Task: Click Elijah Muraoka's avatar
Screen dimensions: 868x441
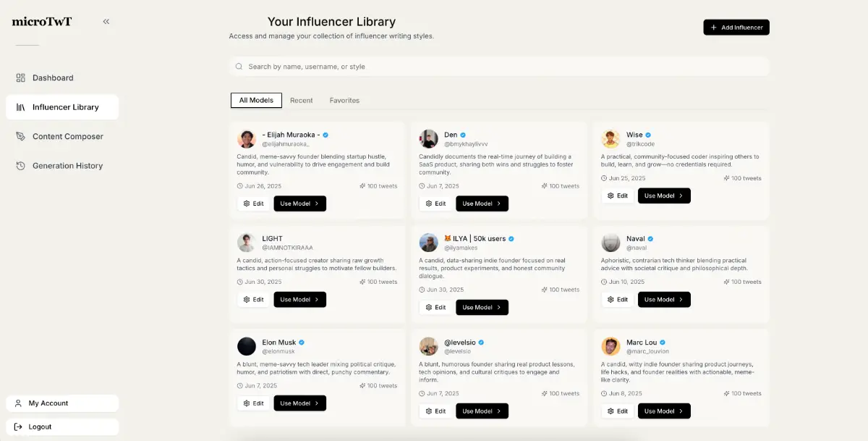Action: pos(247,139)
